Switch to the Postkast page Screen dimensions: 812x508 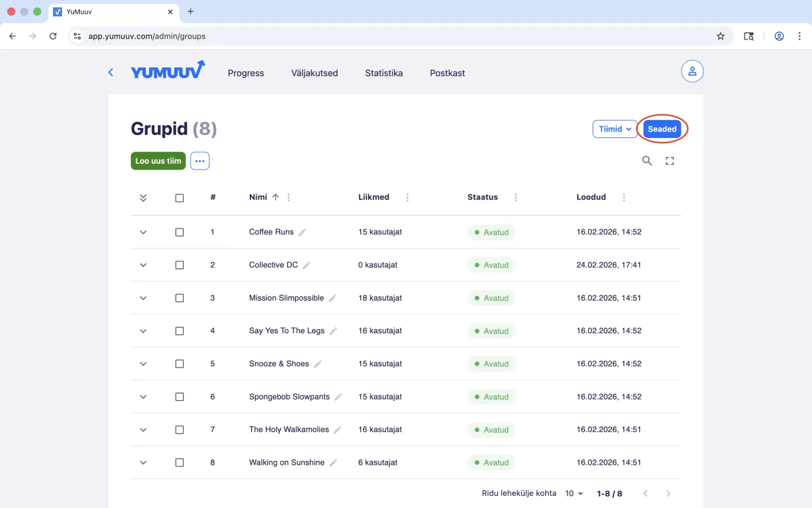point(447,73)
